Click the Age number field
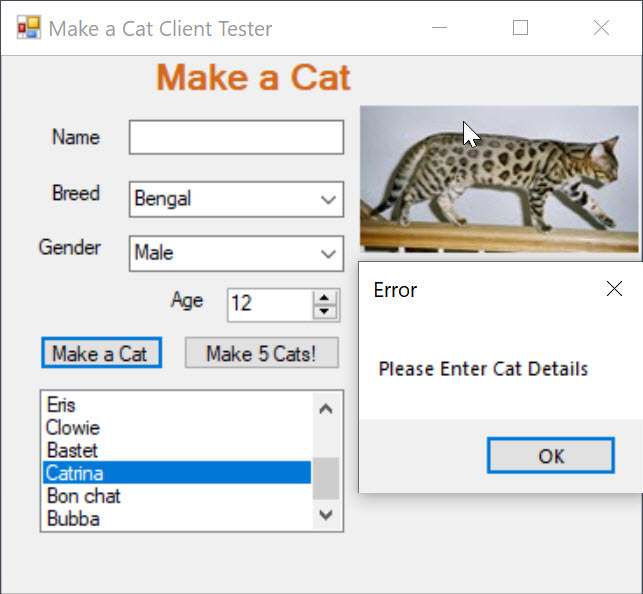Image resolution: width=643 pixels, height=594 pixels. tap(270, 305)
